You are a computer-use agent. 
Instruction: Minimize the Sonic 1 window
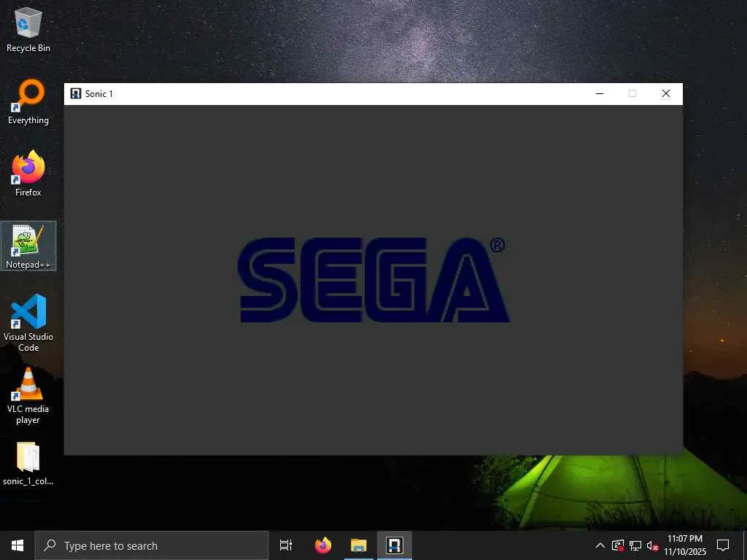pos(600,93)
